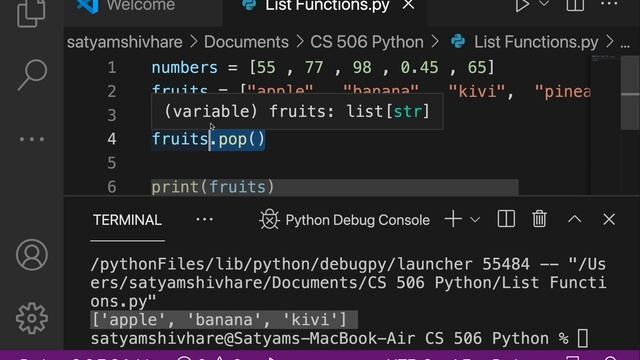This screenshot has width=640, height=360.
Task: Open the Accounts icon in activity bar
Action: click(32, 255)
